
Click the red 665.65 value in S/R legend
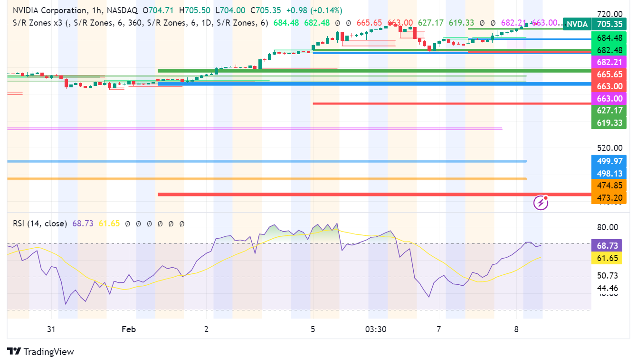click(x=370, y=22)
